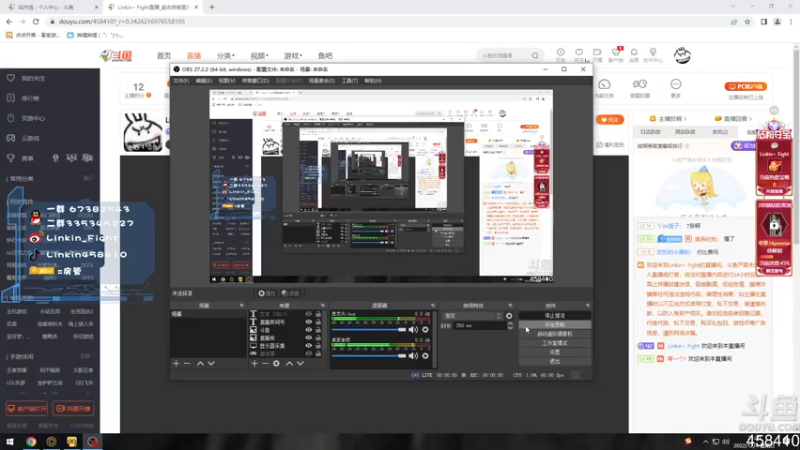Open Chrome from the Windows taskbar

point(31,441)
